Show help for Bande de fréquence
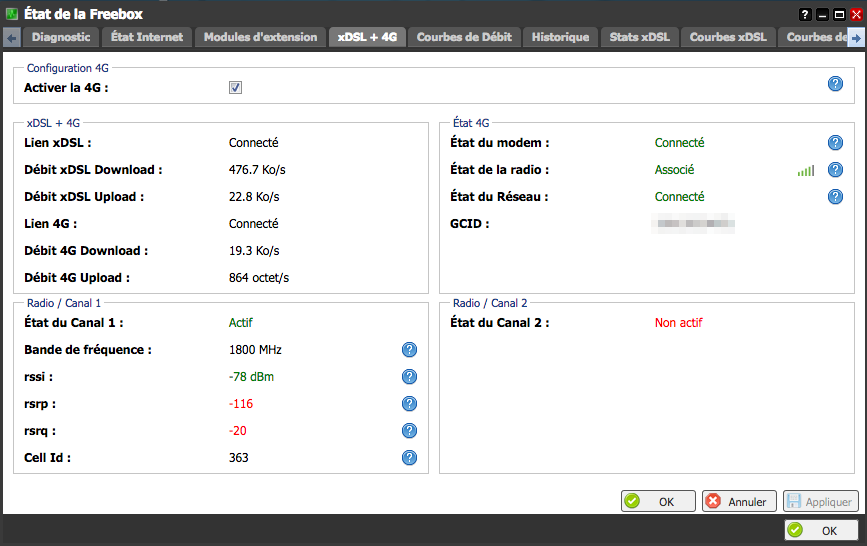867x546 pixels. tap(409, 350)
